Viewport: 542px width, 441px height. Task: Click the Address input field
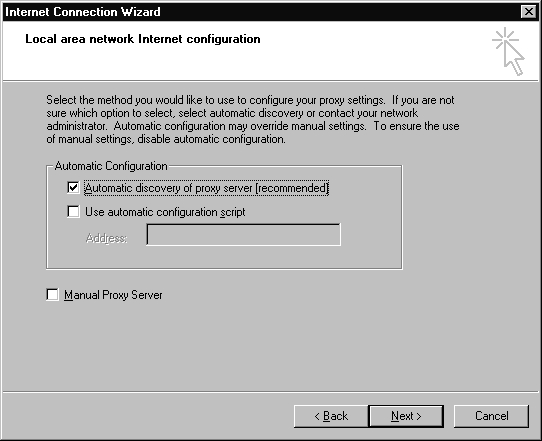click(244, 235)
